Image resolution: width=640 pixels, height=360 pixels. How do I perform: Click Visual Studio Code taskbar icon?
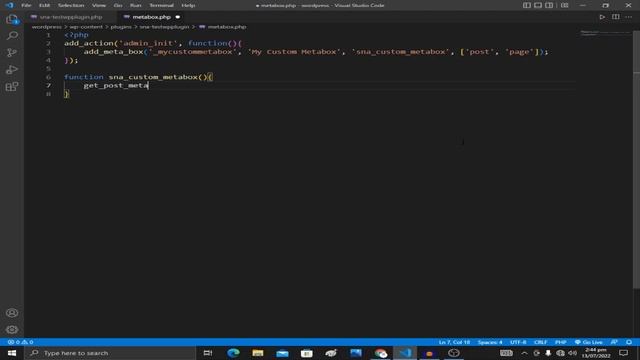click(405, 353)
